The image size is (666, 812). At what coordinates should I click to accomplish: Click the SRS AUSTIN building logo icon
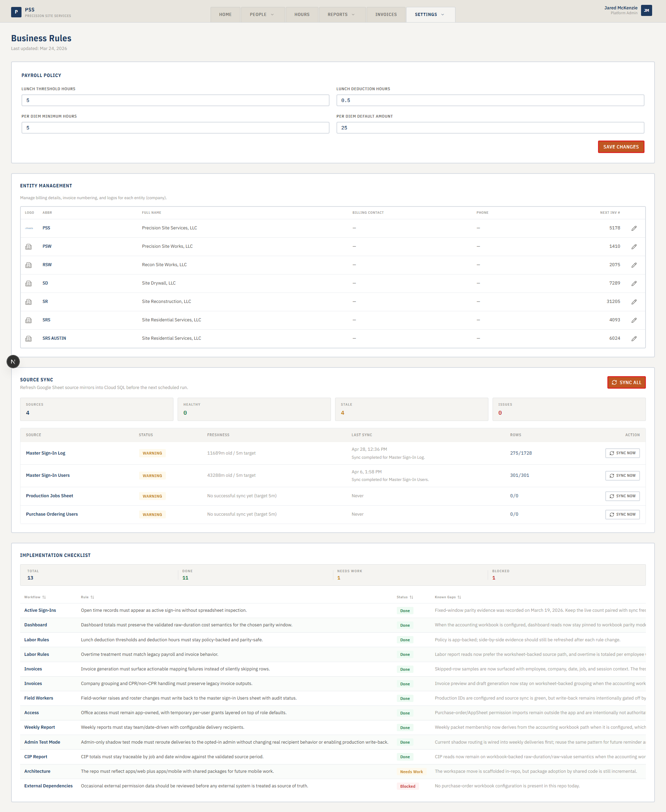28,339
